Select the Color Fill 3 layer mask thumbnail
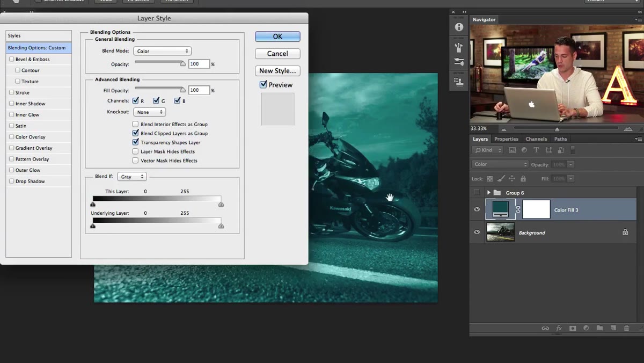Screen dimensions: 644x363 coord(536,209)
